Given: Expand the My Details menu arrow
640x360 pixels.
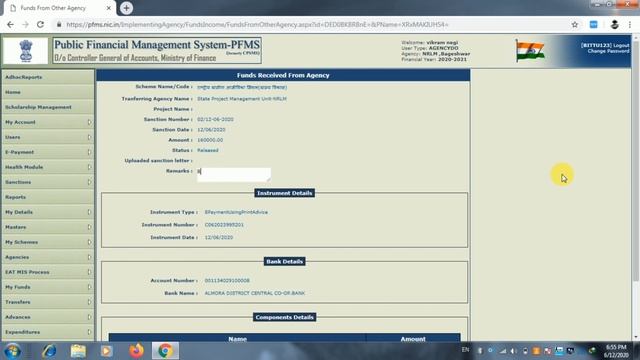Looking at the screenshot, I should [x=89, y=212].
